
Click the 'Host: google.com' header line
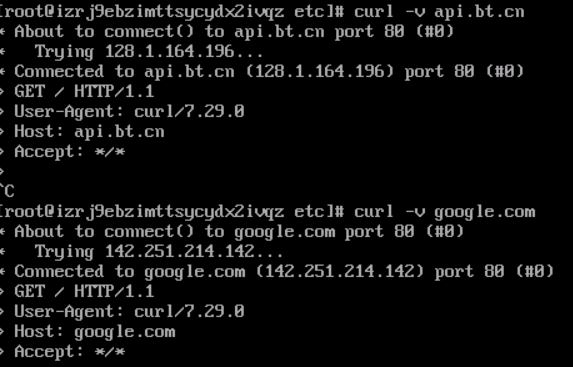point(95,332)
